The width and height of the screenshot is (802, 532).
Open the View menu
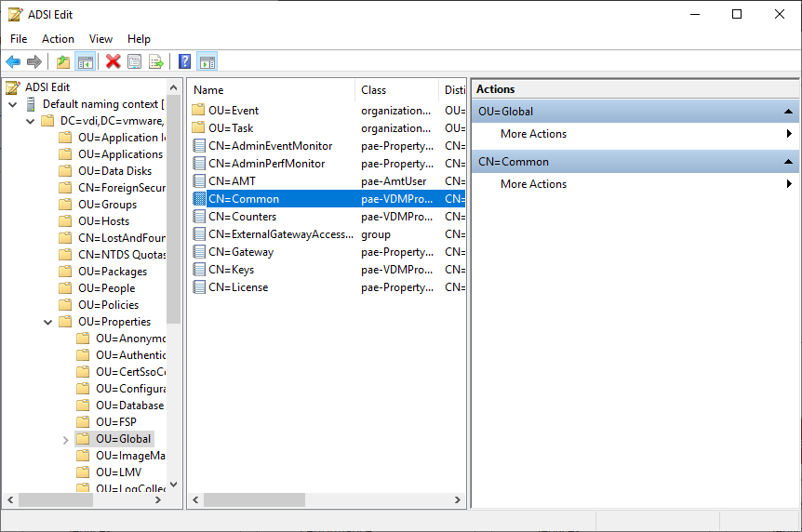100,39
